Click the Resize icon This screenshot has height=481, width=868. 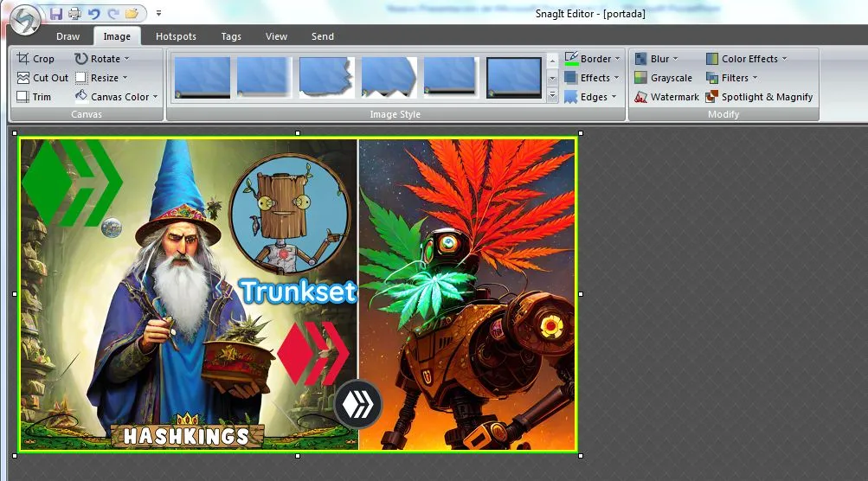[x=81, y=78]
